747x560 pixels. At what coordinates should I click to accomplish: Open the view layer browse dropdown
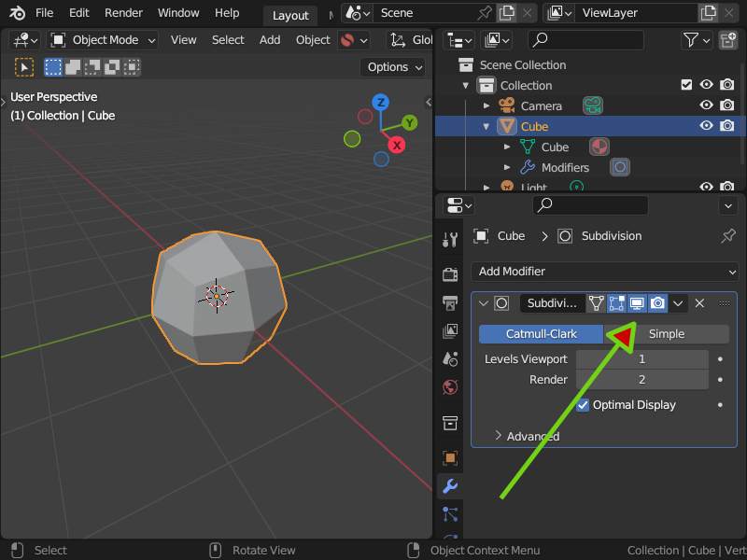[x=559, y=13]
